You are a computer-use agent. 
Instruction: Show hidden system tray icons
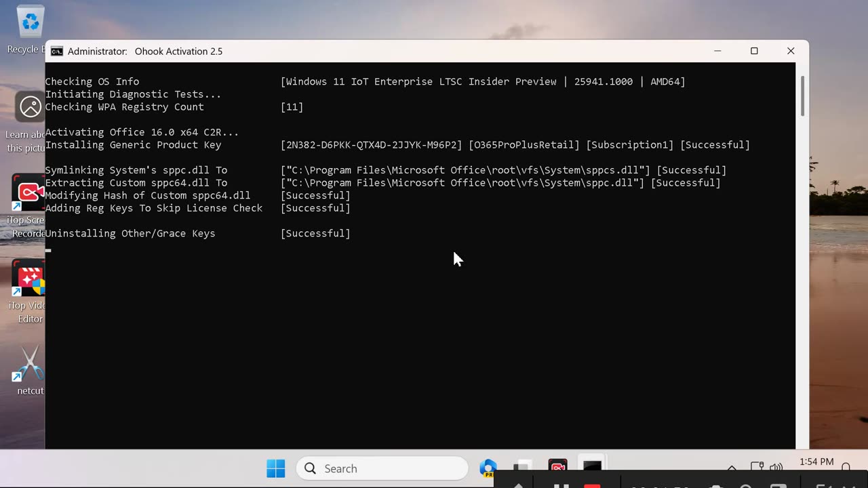[x=732, y=468]
